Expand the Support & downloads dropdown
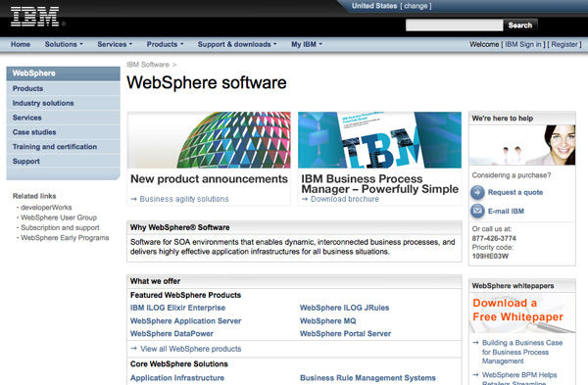This screenshot has width=588, height=385. click(x=237, y=44)
